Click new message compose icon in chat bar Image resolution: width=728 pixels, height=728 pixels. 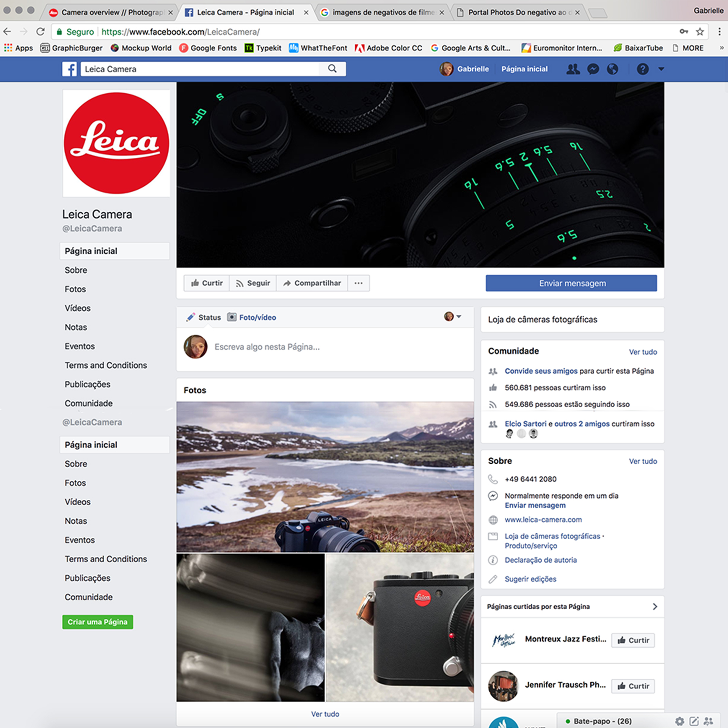[694, 721]
